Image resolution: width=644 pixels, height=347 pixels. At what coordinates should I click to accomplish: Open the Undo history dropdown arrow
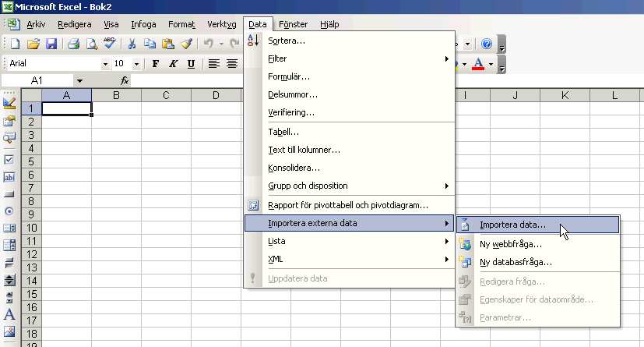tap(221, 44)
